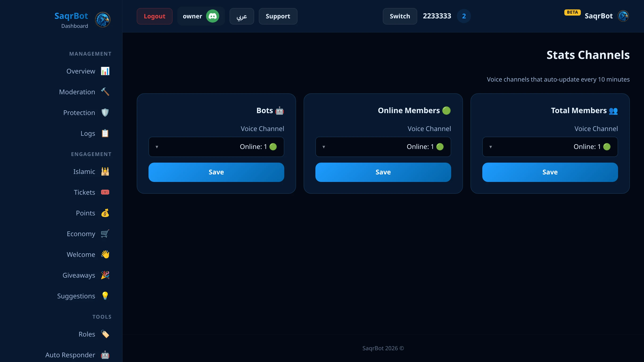Click the Roles tag icon
The image size is (644, 362).
pos(105,334)
